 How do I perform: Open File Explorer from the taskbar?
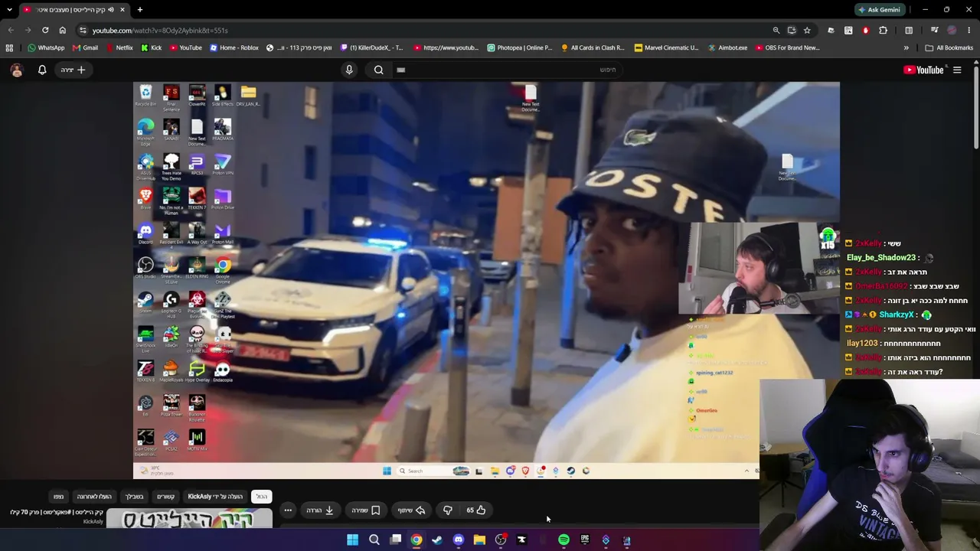[479, 540]
